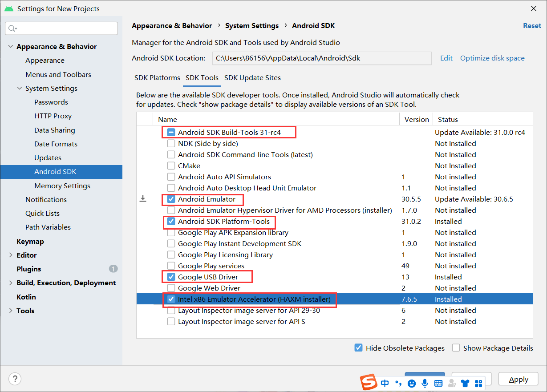Click Edit next to the SDK location
547x392 pixels.
446,58
